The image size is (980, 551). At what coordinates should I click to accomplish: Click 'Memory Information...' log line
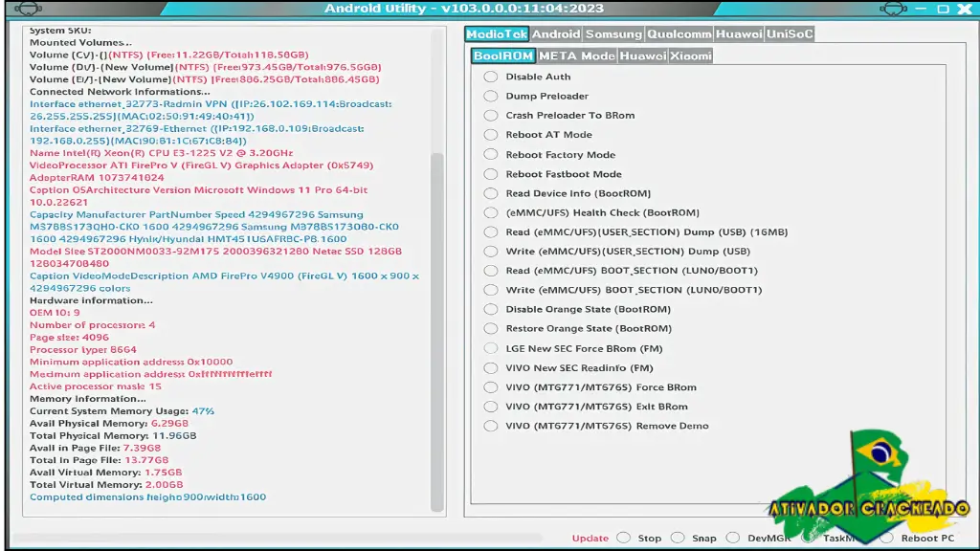click(x=87, y=399)
